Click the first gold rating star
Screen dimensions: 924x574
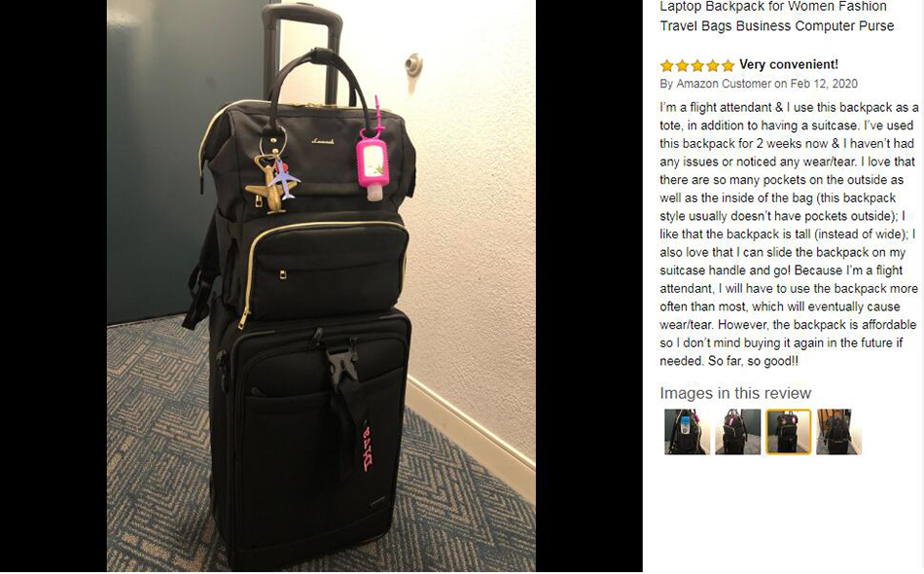coord(667,65)
